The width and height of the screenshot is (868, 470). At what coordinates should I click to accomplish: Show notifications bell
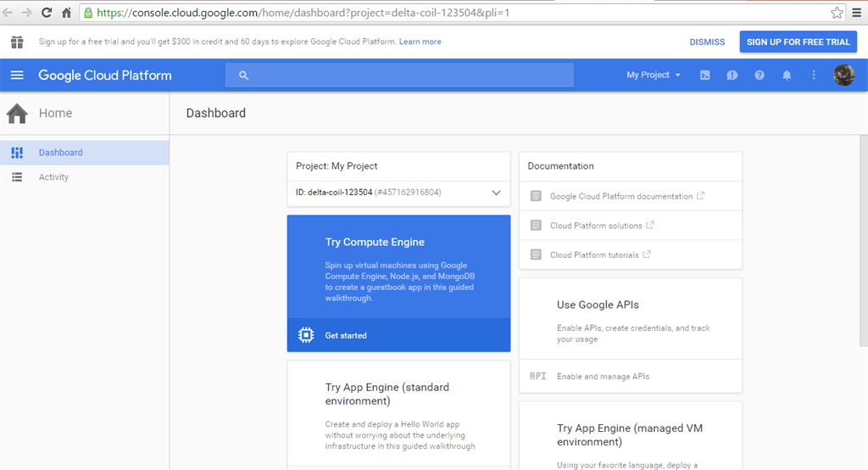pos(787,76)
